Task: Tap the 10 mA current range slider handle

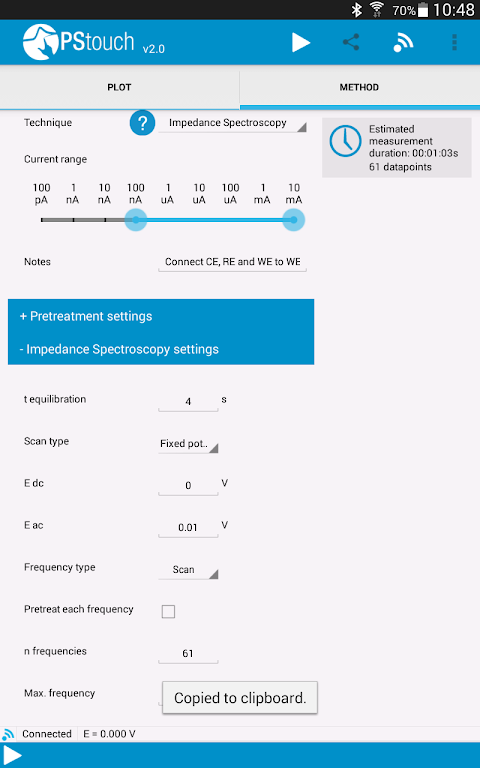Action: click(x=294, y=220)
